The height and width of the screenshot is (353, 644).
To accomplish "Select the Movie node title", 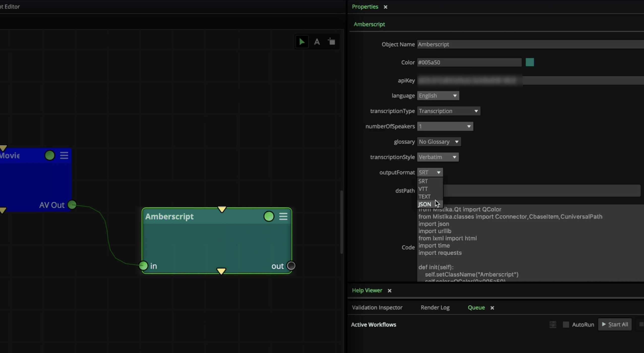I will (10, 155).
